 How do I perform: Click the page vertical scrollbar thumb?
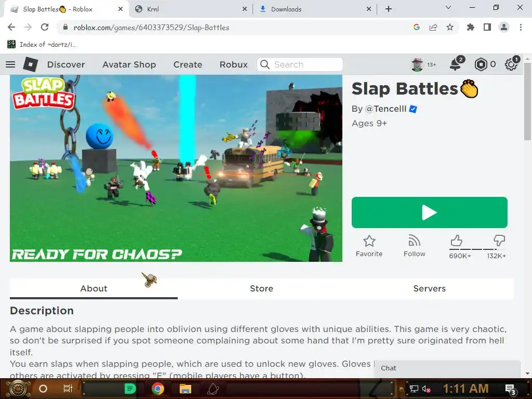click(x=527, y=101)
